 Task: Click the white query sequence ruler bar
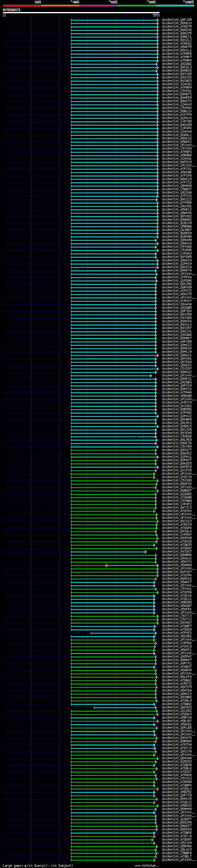click(x=81, y=12)
